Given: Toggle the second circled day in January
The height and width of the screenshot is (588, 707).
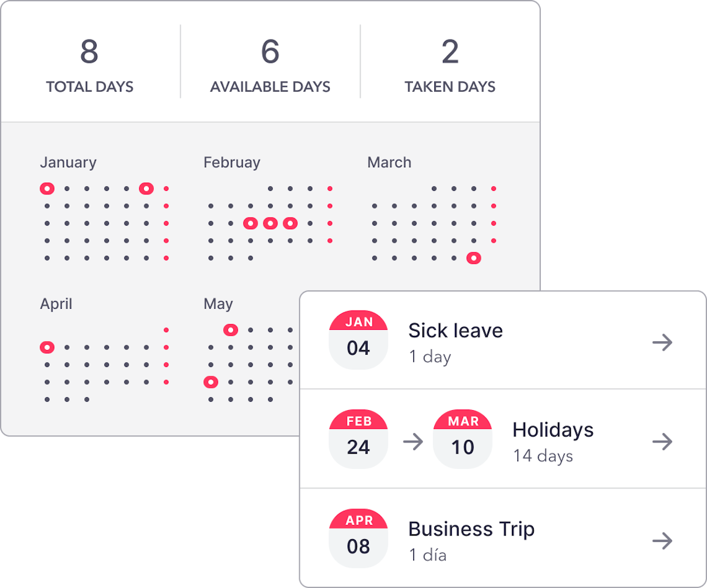Looking at the screenshot, I should [146, 187].
